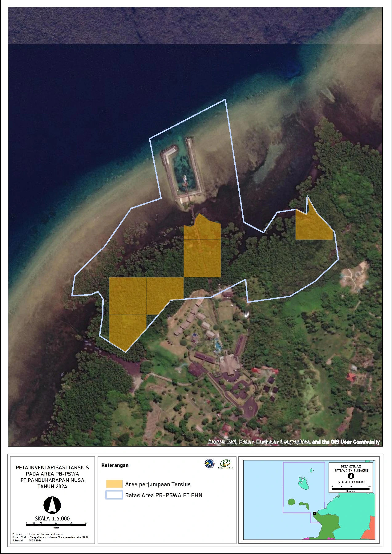Click the black location marker in inset map
This screenshot has height=554, width=392.
tap(314, 513)
